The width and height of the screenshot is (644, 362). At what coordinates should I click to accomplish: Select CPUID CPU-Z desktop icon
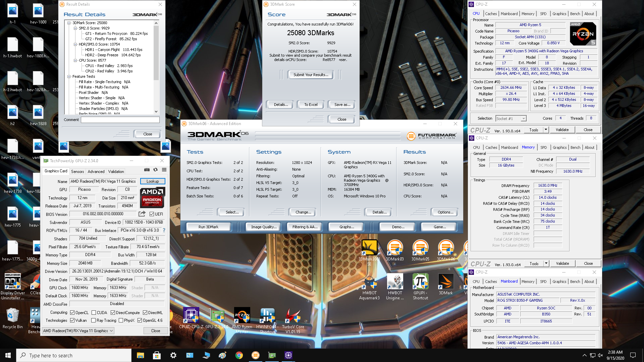pyautogui.click(x=191, y=318)
